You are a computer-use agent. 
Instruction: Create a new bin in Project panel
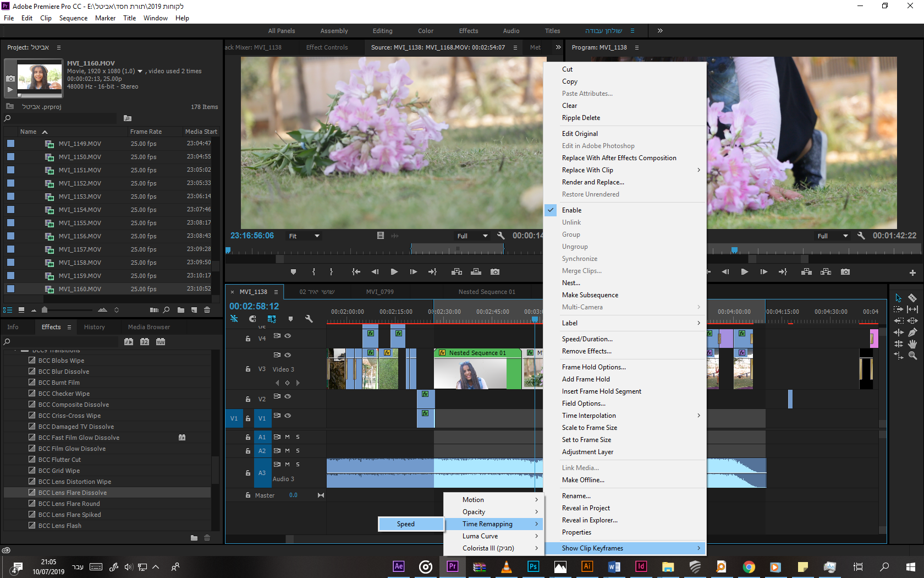pyautogui.click(x=181, y=310)
